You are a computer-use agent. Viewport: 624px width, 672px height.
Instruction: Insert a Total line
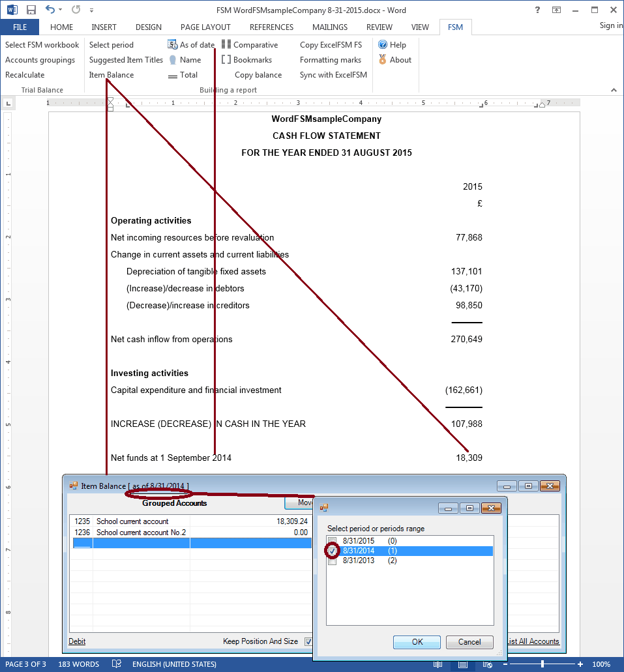tap(183, 75)
